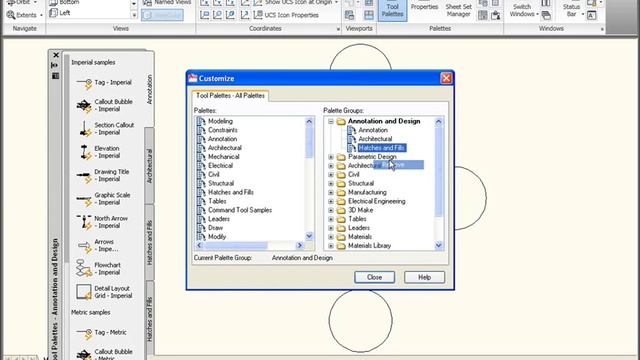640x360 pixels.
Task: Select the Callout Bubble - Imperial tool
Action: 104,105
